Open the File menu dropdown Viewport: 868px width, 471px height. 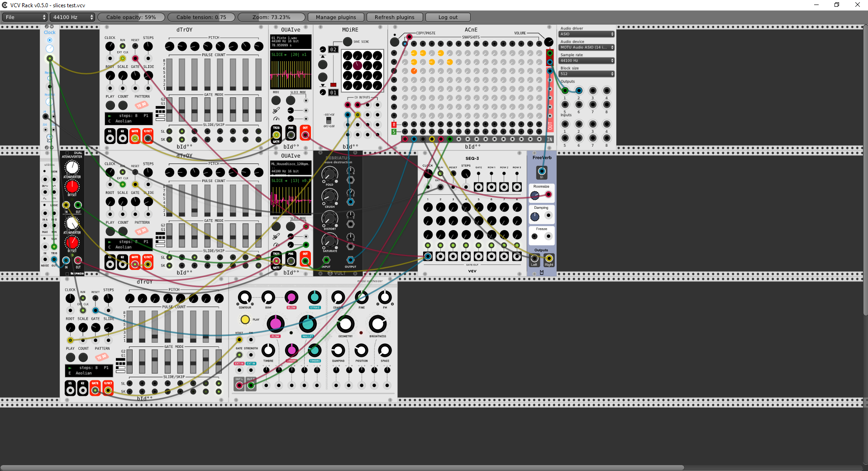(x=25, y=17)
